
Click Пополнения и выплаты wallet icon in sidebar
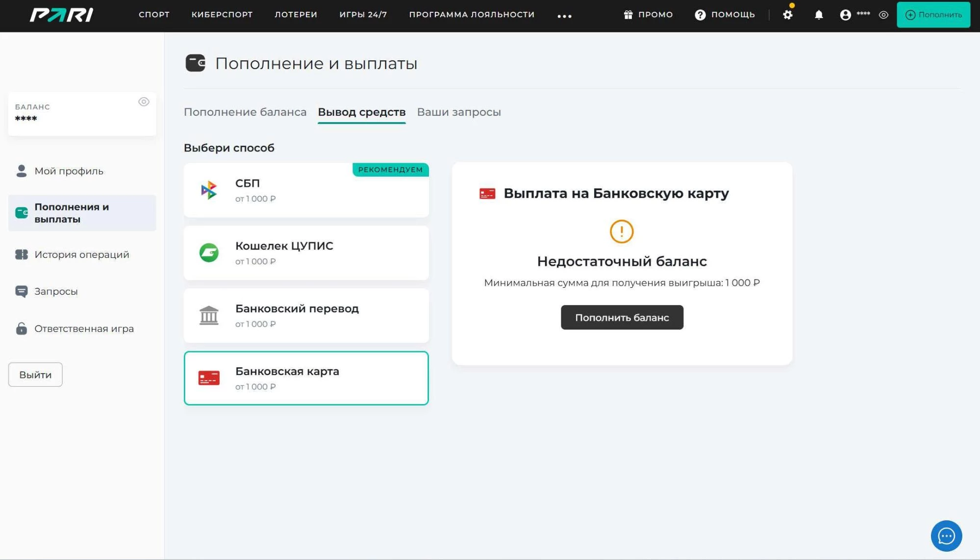tap(22, 212)
